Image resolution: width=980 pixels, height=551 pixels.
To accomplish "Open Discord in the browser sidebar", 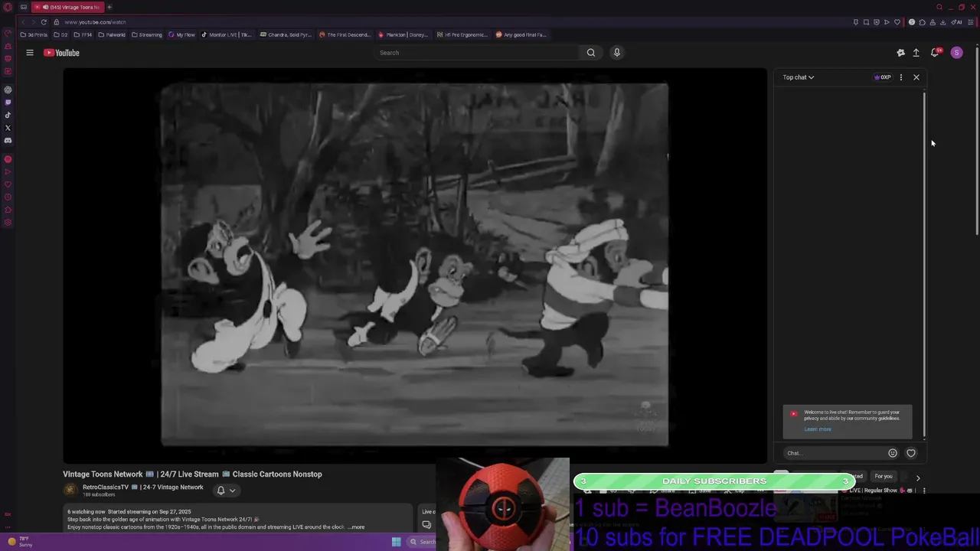I will [x=8, y=141].
